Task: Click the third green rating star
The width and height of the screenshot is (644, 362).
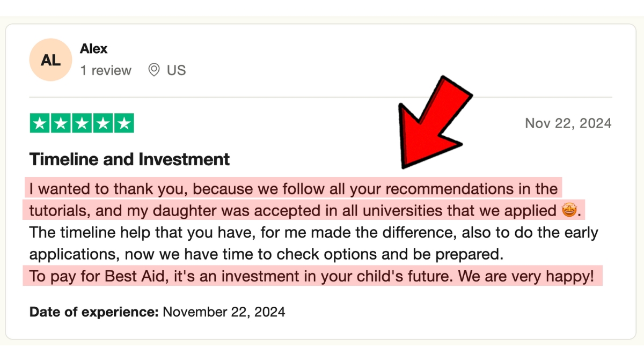Action: [82, 123]
